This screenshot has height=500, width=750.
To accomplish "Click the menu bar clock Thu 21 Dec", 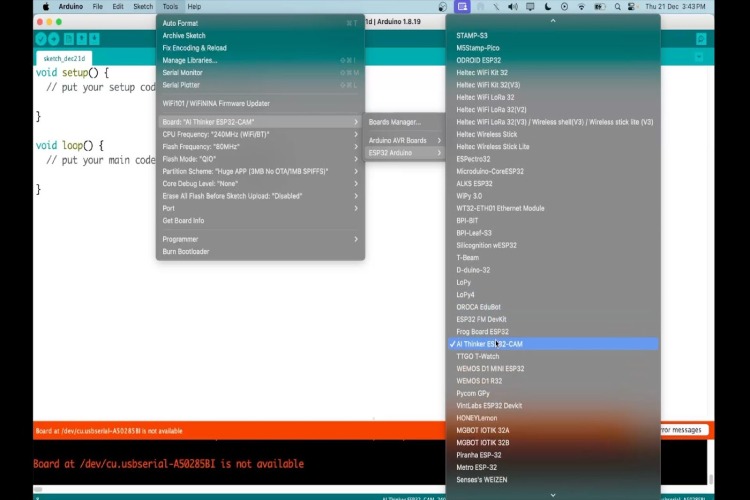I will click(x=675, y=7).
